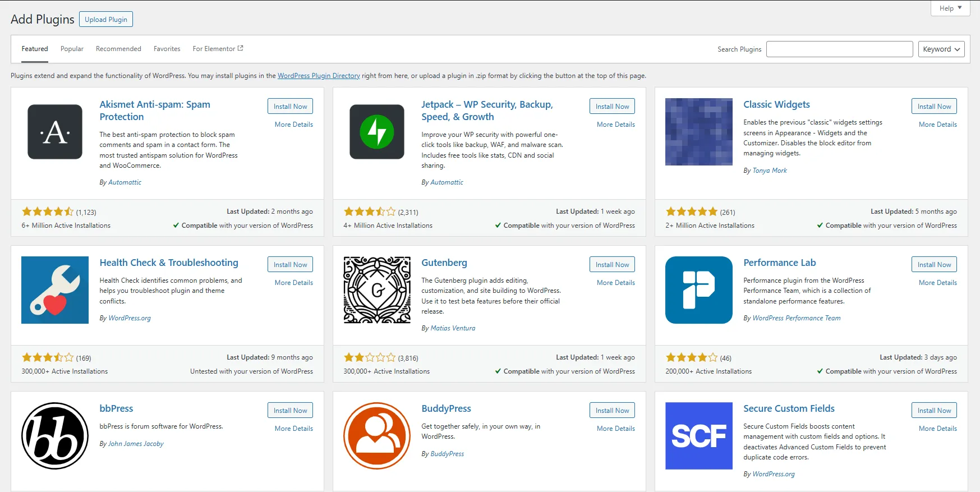Open WordPress.org author link under Health Check

130,318
